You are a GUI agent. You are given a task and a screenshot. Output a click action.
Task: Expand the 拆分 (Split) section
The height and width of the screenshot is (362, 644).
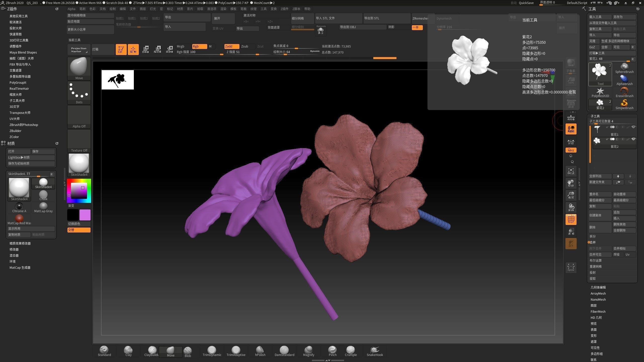tap(592, 236)
